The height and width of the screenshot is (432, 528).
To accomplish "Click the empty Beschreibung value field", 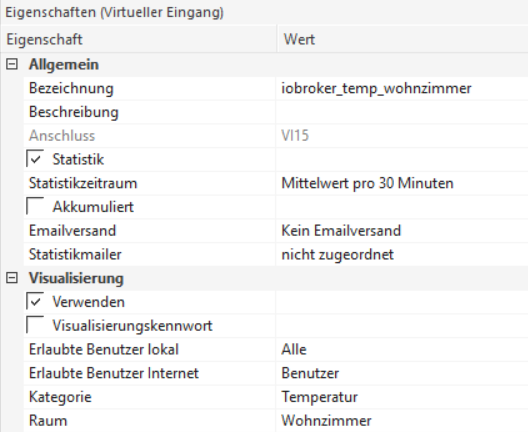I will [402, 112].
